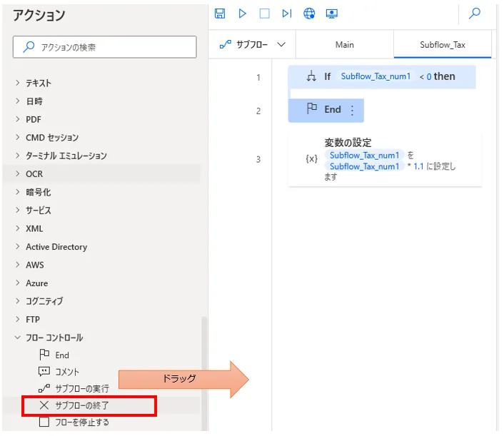Open the End action's three-dot menu
The width and height of the screenshot is (504, 436).
(352, 111)
